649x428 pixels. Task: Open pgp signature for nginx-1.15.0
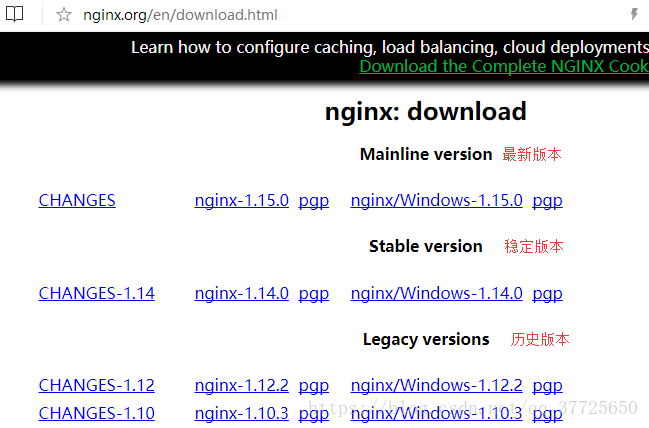pyautogui.click(x=314, y=201)
